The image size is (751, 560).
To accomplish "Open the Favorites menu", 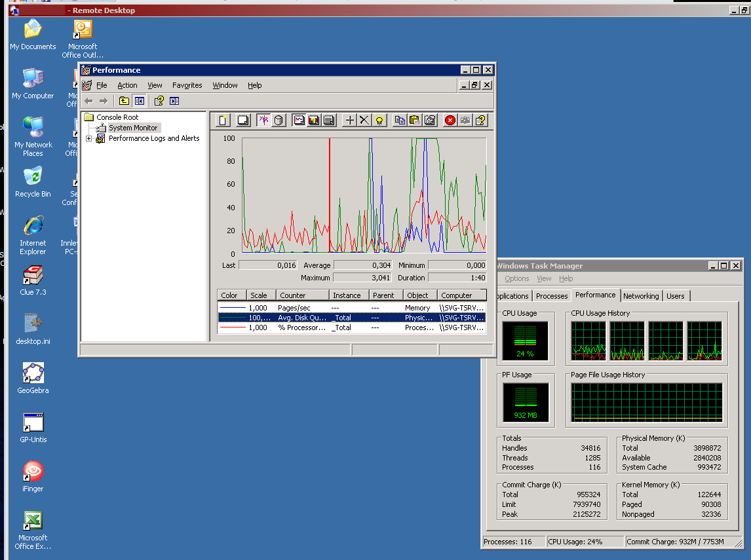I will coord(187,85).
